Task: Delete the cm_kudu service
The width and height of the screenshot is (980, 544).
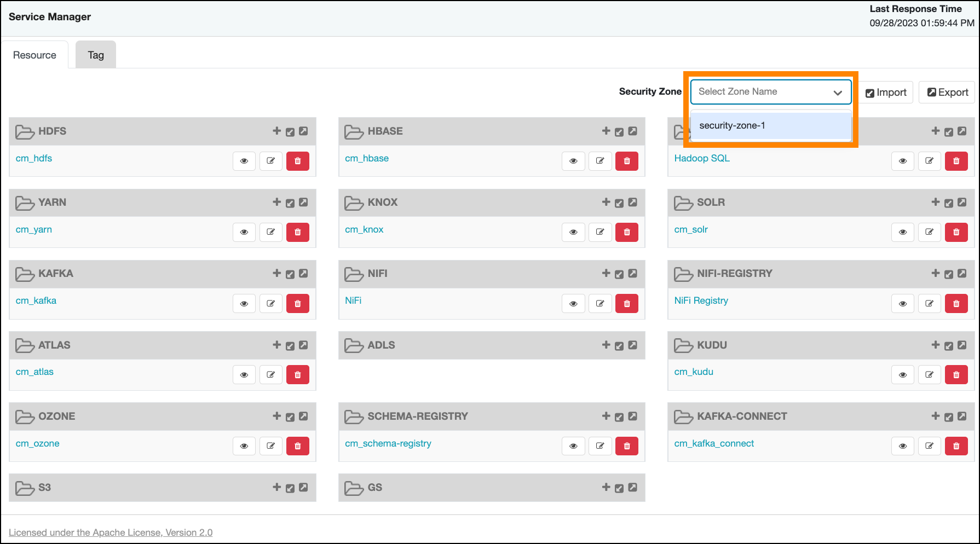Action: coord(956,375)
